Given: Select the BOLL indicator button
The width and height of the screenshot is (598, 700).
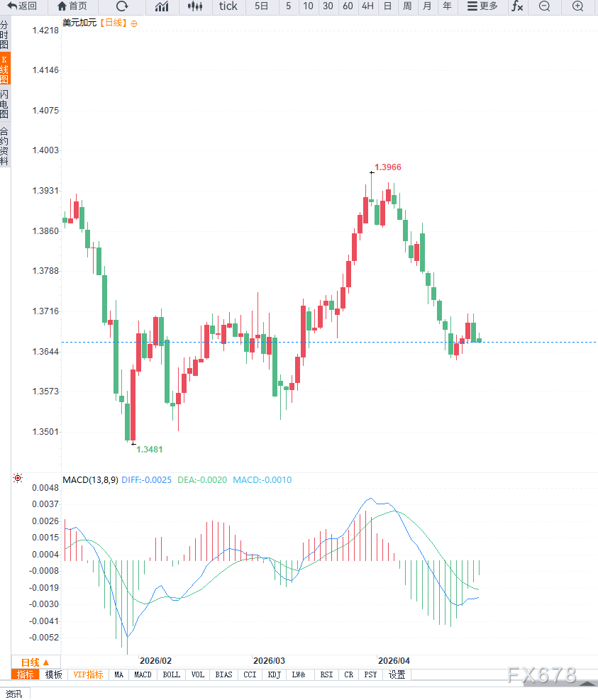Looking at the screenshot, I should pyautogui.click(x=172, y=674).
